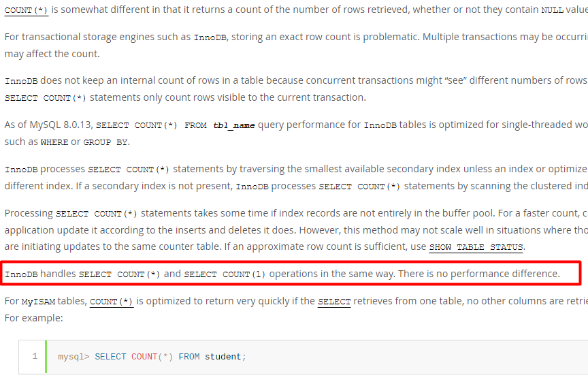Screen dimensions: 588x384
Task: Open the COUNT(*) link in the MyISAM paragraph
Action: pyautogui.click(x=112, y=302)
